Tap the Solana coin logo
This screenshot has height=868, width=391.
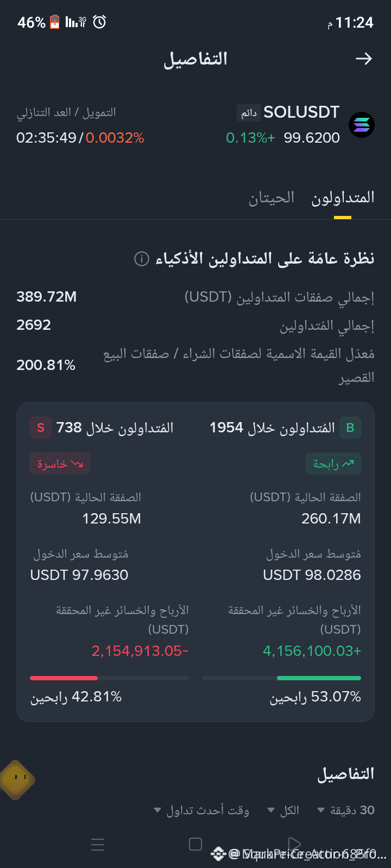tap(362, 125)
